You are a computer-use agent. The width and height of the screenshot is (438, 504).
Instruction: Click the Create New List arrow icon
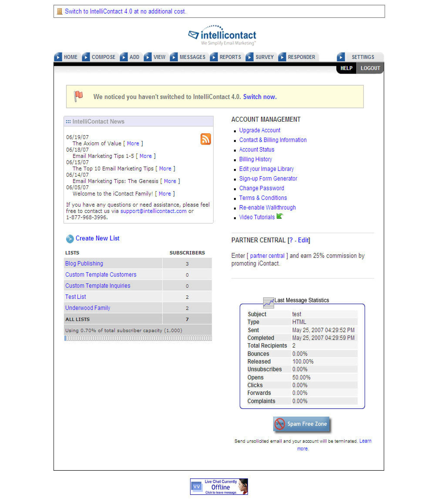point(69,238)
